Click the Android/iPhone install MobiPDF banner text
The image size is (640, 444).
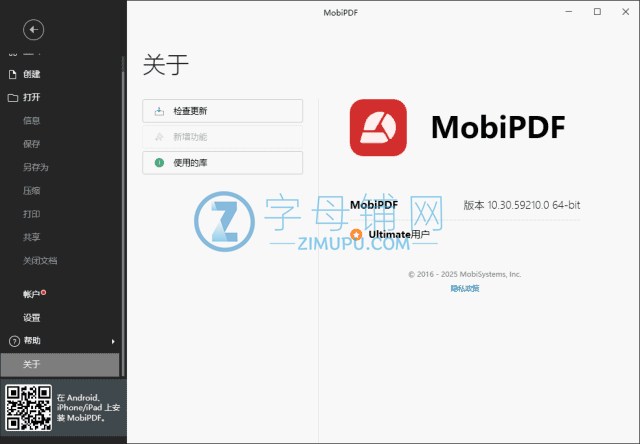tap(88, 408)
